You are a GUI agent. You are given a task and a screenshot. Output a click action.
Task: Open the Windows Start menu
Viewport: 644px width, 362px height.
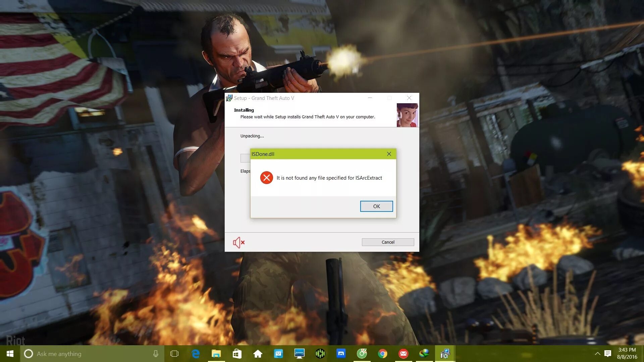point(10,354)
